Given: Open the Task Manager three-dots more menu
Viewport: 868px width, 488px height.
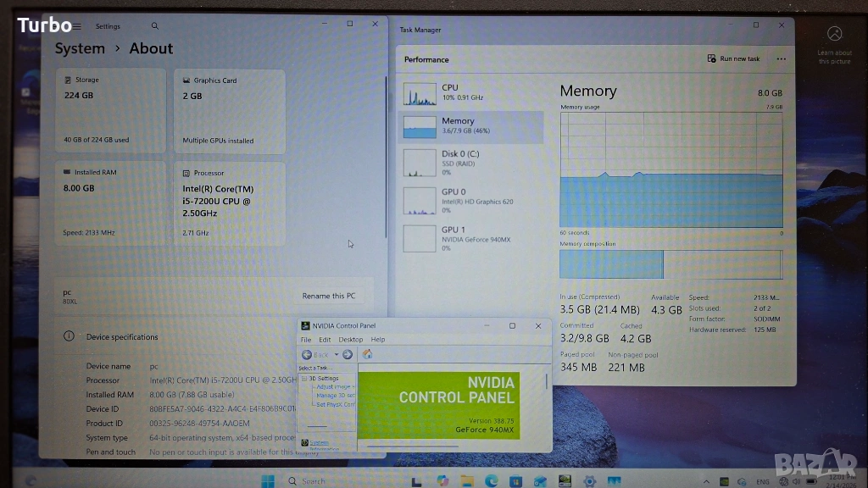Looking at the screenshot, I should pos(781,58).
